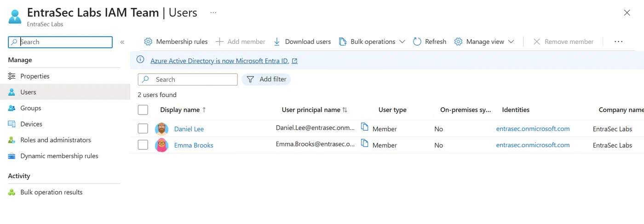The width and height of the screenshot is (644, 224).
Task: Click the Bulk operations document icon
Action: point(343,41)
